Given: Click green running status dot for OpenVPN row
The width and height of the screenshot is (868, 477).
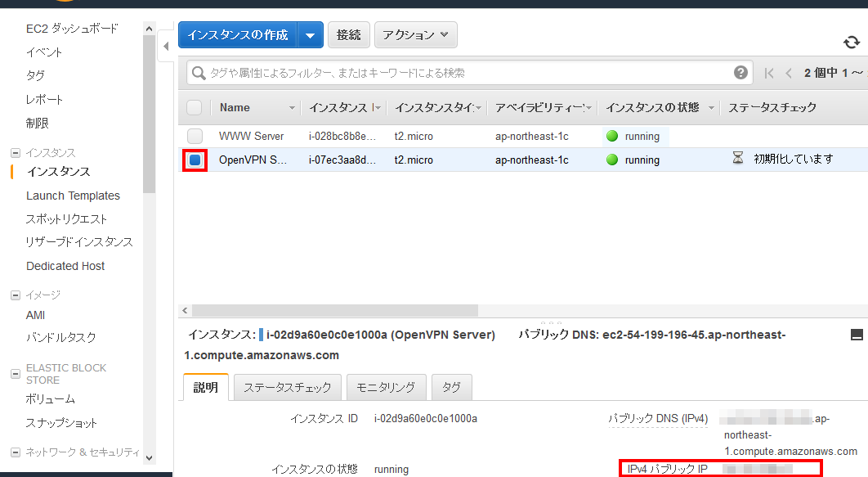Looking at the screenshot, I should click(x=611, y=160).
